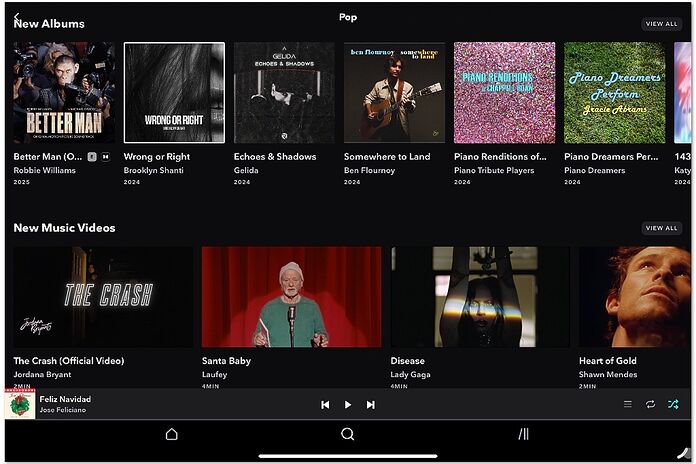The width and height of the screenshot is (696, 464).
Task: Open artist Shawn Mendes
Action: click(608, 375)
